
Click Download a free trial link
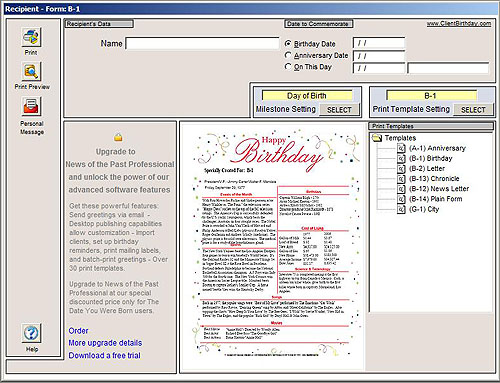tap(105, 355)
